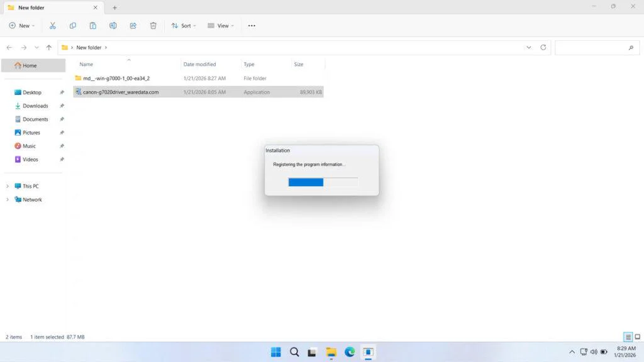Switch to large thumbnails view in status bar

click(x=636, y=337)
